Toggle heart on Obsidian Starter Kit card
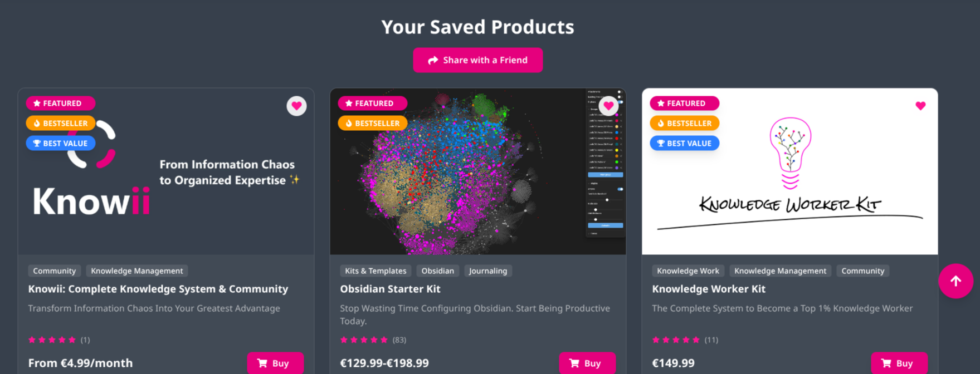 608,106
